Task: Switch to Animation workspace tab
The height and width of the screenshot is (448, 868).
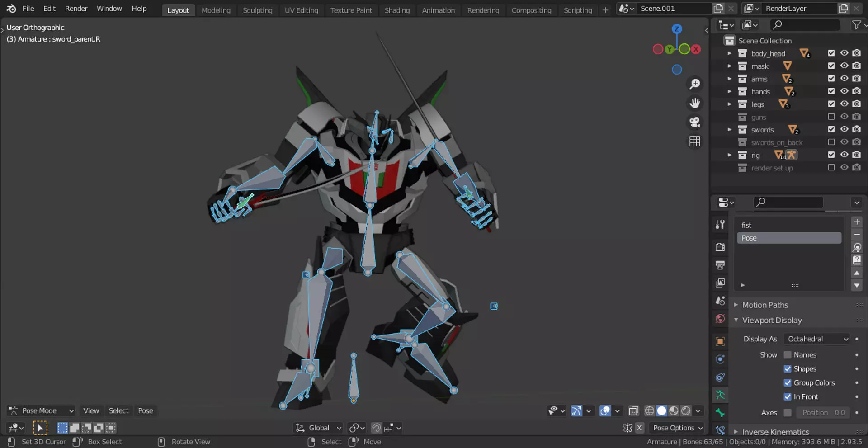Action: (438, 10)
